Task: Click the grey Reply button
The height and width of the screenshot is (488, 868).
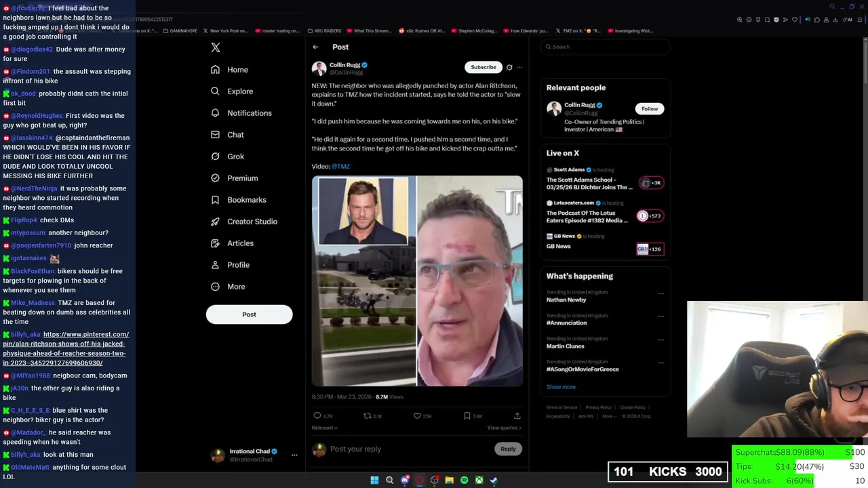Action: click(508, 449)
